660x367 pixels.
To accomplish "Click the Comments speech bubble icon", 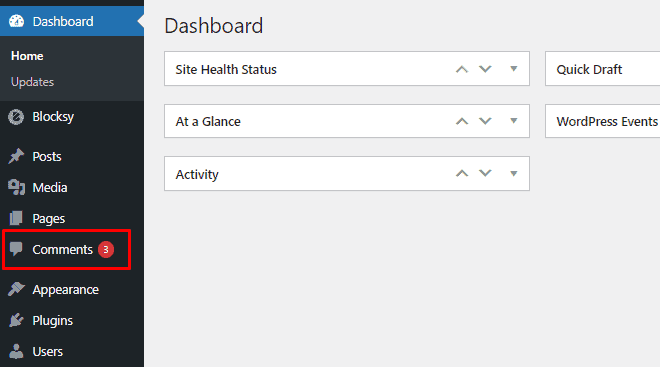I will [x=16, y=249].
